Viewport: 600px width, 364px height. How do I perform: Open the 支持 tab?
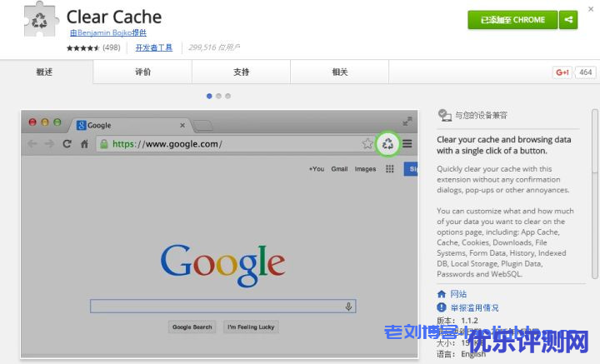241,72
